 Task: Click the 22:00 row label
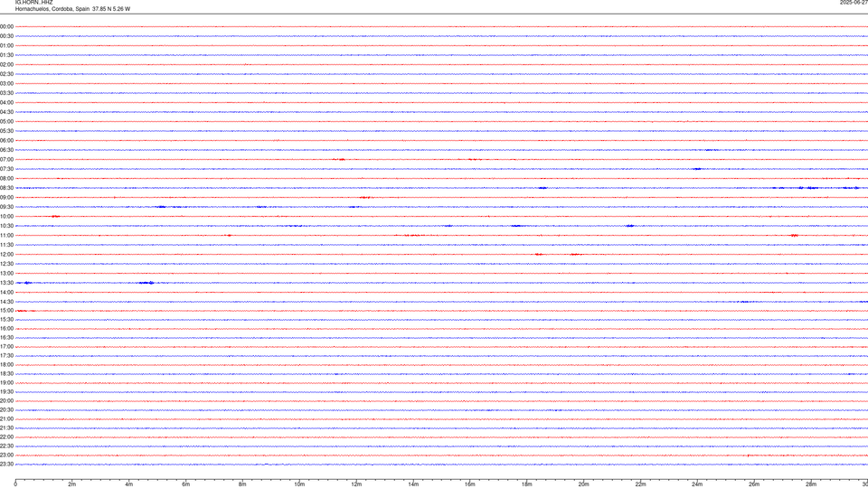tap(6, 437)
